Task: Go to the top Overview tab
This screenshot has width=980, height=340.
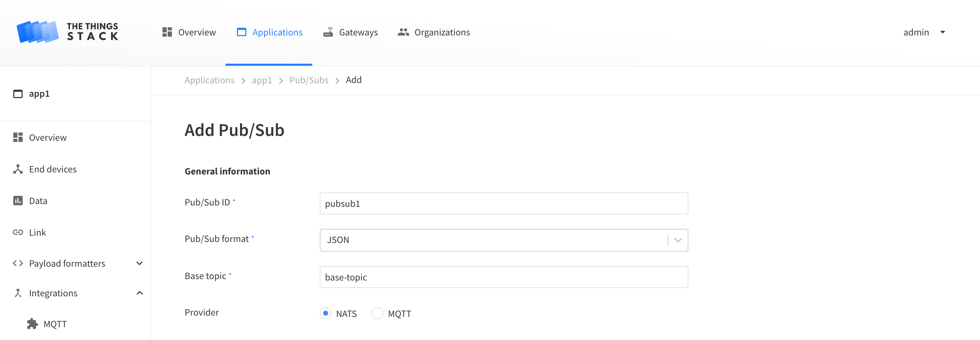Action: 189,32
